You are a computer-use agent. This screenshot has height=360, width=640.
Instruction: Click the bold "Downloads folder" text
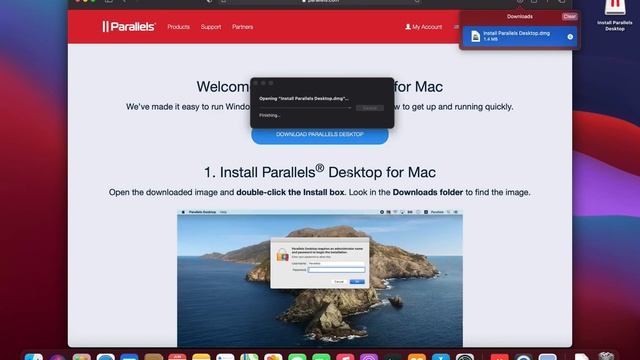tap(427, 192)
